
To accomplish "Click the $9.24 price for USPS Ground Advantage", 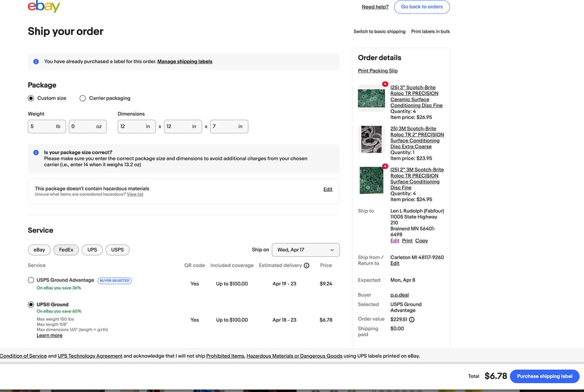I will [326, 284].
